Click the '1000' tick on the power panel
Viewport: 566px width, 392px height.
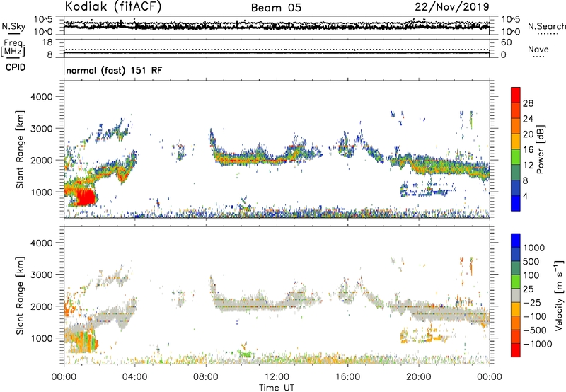(x=41, y=192)
